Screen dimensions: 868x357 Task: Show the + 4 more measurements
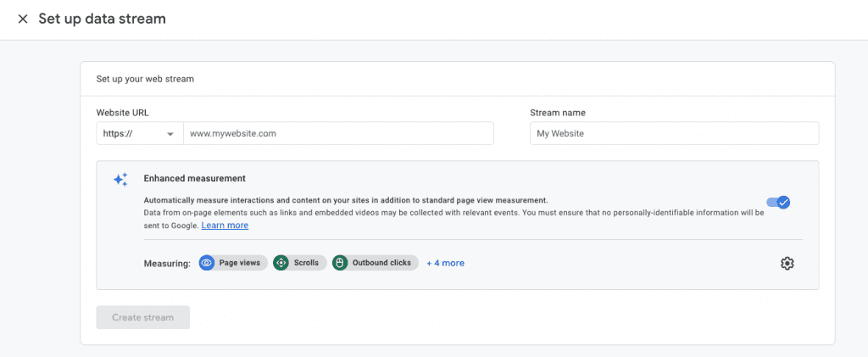(x=446, y=263)
